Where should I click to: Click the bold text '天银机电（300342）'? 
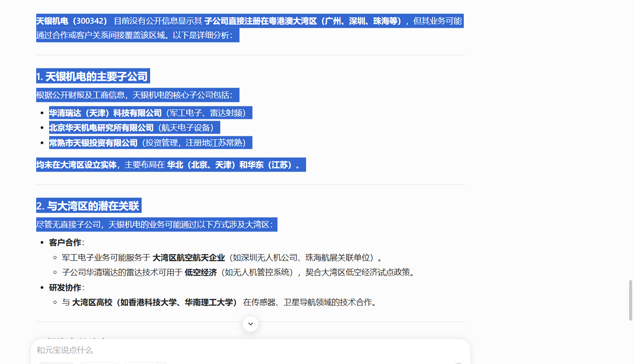[72, 21]
